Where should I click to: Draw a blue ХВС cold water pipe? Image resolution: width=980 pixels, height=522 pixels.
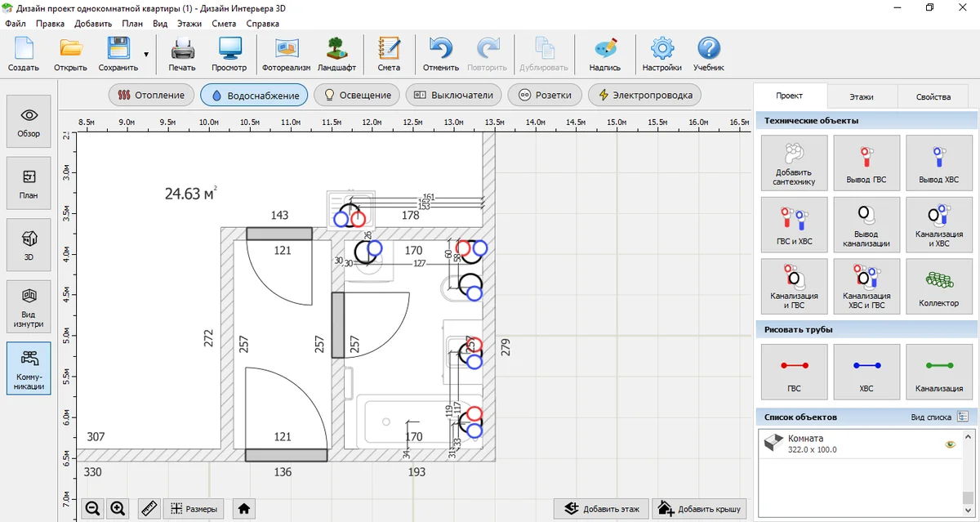pyautogui.click(x=866, y=372)
